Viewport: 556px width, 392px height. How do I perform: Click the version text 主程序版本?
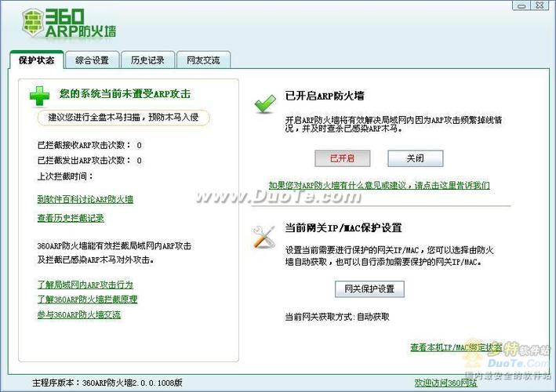pos(107,383)
